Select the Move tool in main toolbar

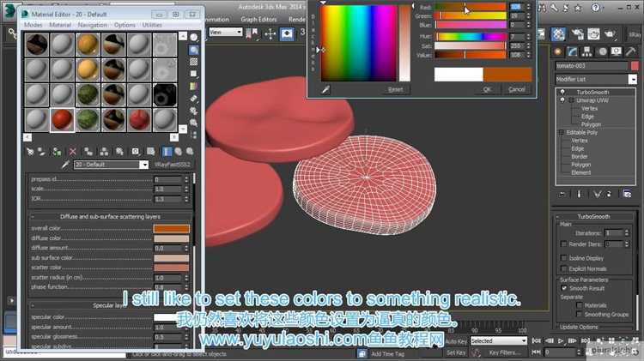(x=270, y=34)
